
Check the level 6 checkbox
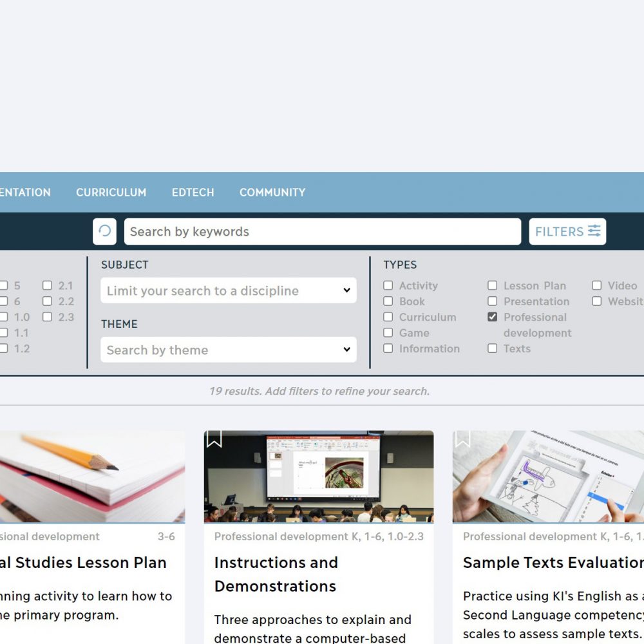pos(3,301)
